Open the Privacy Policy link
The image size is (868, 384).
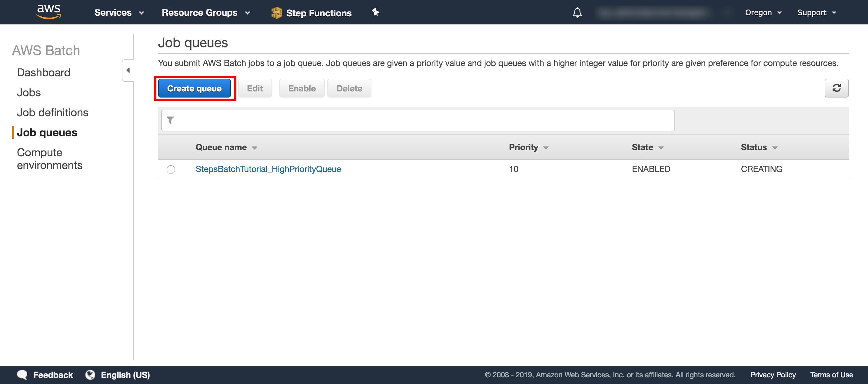click(x=773, y=375)
